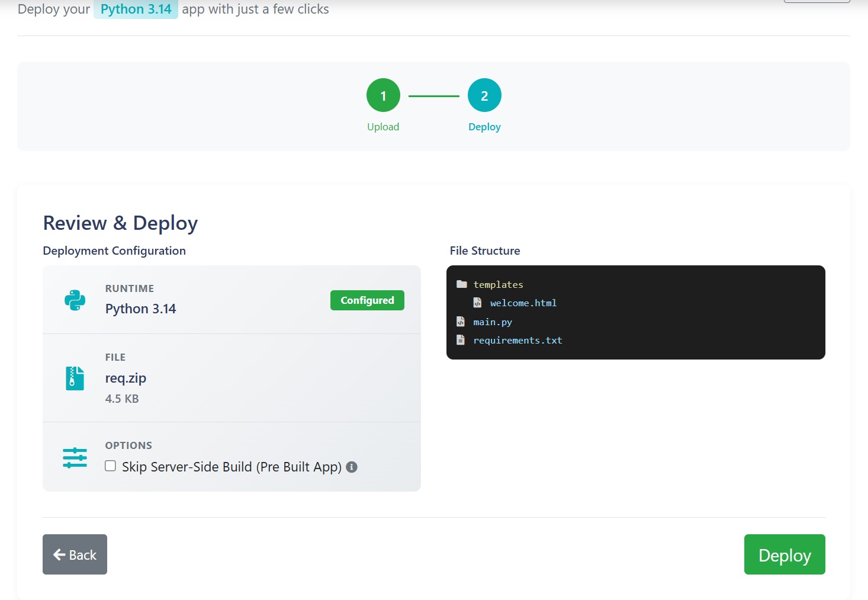
Task: Click the welcome.html file icon
Action: [477, 303]
